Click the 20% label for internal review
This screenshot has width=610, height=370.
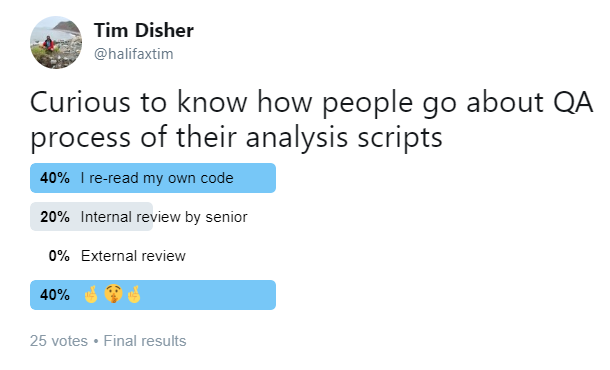click(55, 217)
